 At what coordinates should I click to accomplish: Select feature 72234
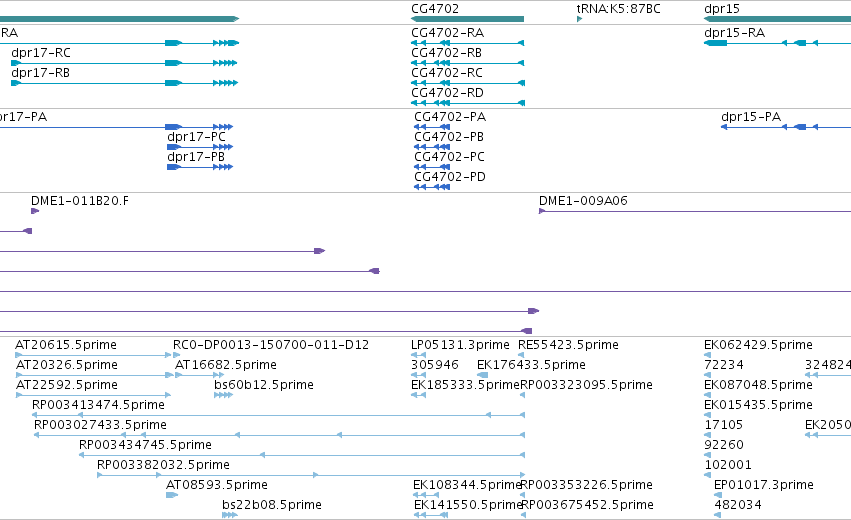click(723, 365)
